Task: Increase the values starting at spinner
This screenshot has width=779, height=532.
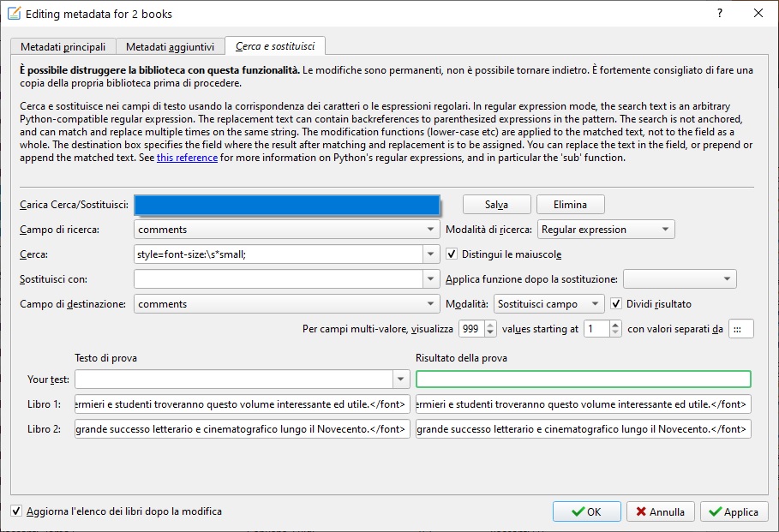Action: click(615, 325)
